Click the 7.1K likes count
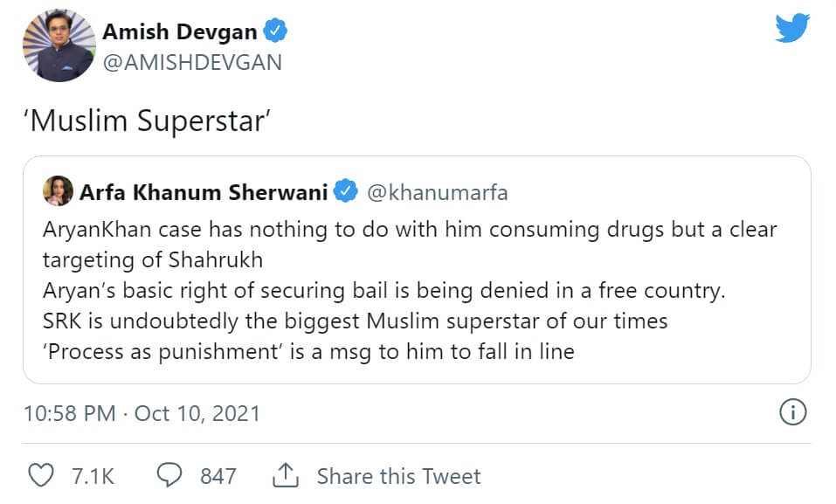The image size is (836, 504). coord(93,475)
